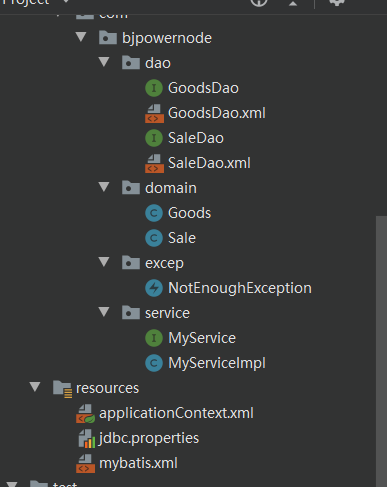Collapse the bjpowernode package arrow
387x487 pixels.
click(81, 37)
